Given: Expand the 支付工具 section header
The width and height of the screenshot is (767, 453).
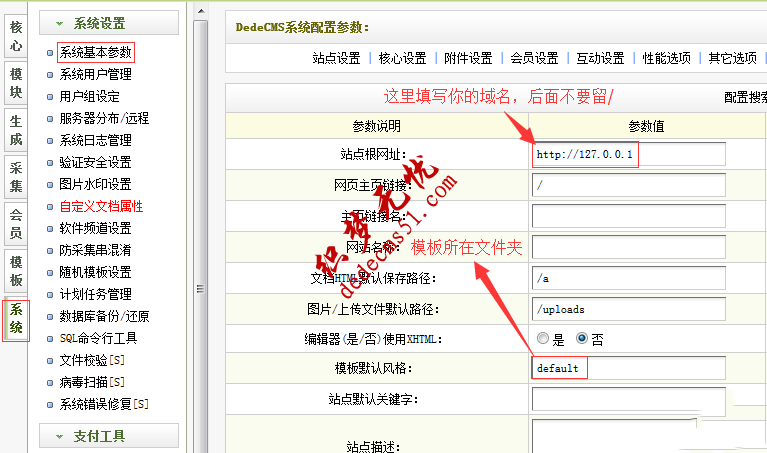Looking at the screenshot, I should point(109,436).
